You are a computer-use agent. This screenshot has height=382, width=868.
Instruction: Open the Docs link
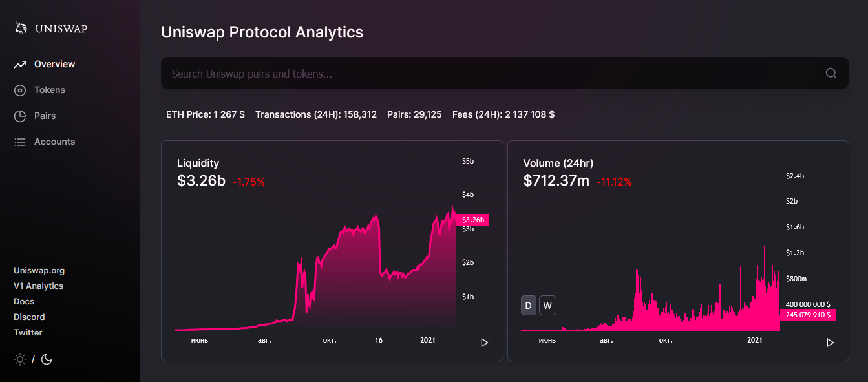pos(24,302)
